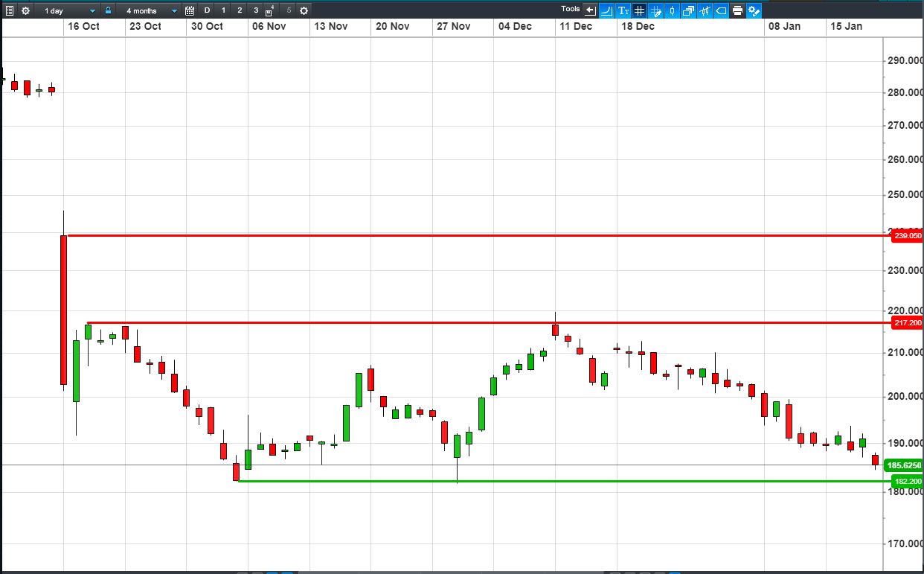Select layout preset 5
This screenshot has height=574, width=924.
(x=289, y=10)
